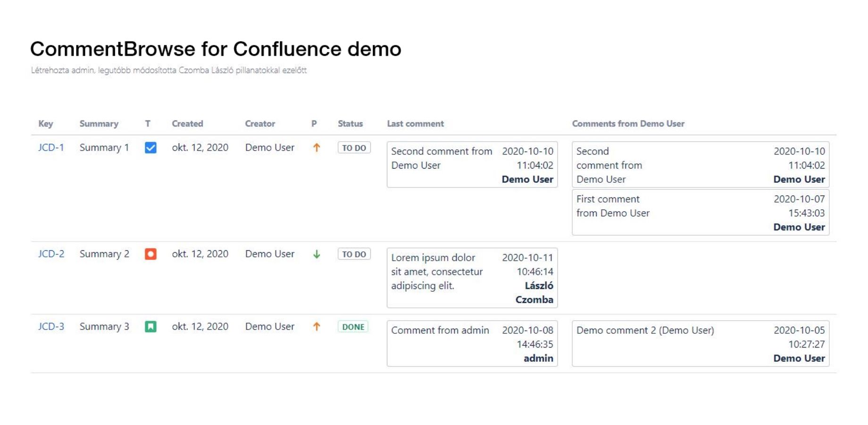868x425 pixels.
Task: Click the created date for JCD-3
Action: pyautogui.click(x=200, y=326)
